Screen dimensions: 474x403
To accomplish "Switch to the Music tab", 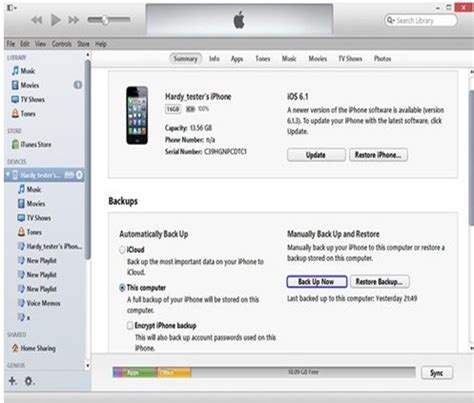I will click(289, 59).
